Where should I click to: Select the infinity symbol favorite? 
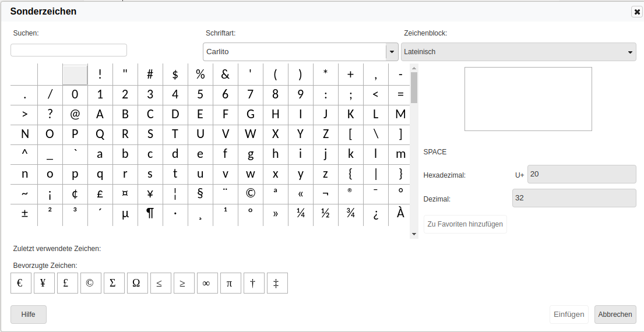pyautogui.click(x=207, y=283)
